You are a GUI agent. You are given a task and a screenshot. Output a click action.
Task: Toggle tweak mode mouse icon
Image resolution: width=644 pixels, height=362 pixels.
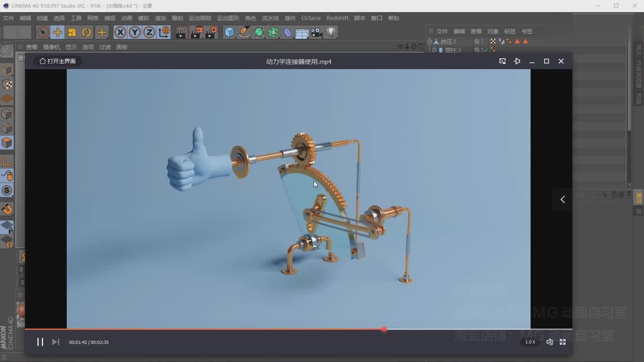[x=7, y=175]
